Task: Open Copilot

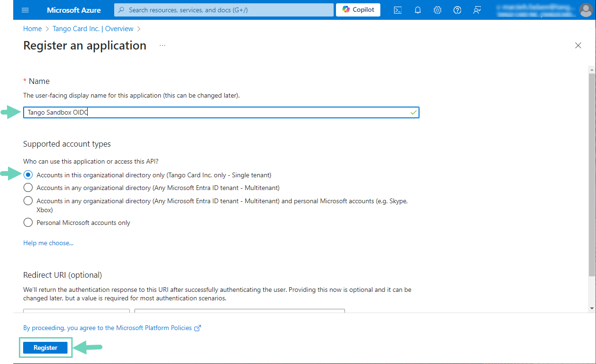Action: [x=358, y=10]
